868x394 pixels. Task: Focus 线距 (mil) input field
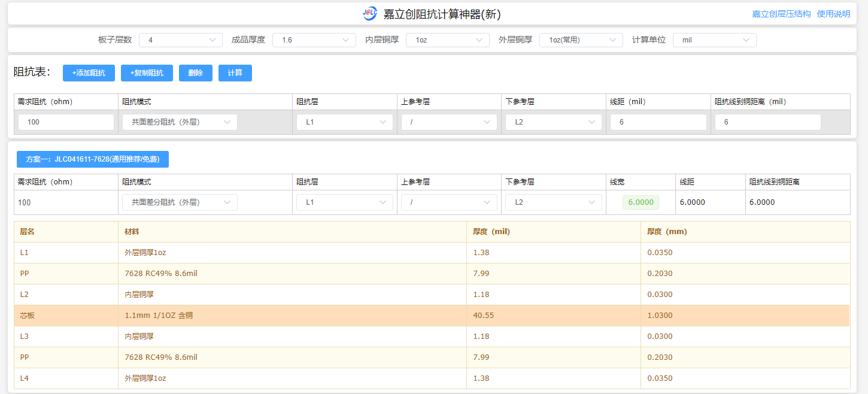(658, 122)
